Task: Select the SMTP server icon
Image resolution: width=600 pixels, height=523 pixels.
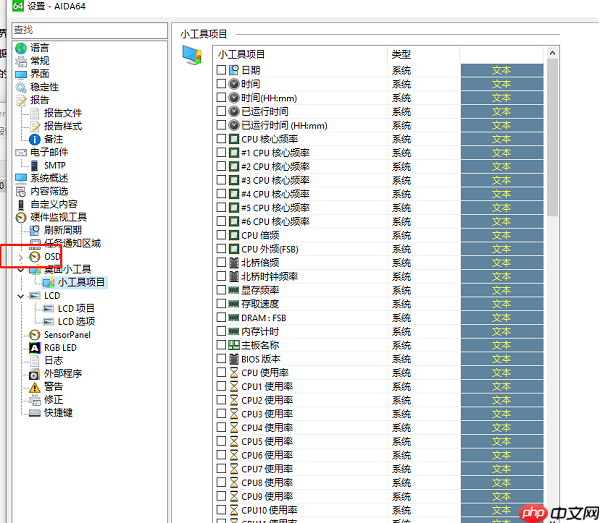Action: 35,165
